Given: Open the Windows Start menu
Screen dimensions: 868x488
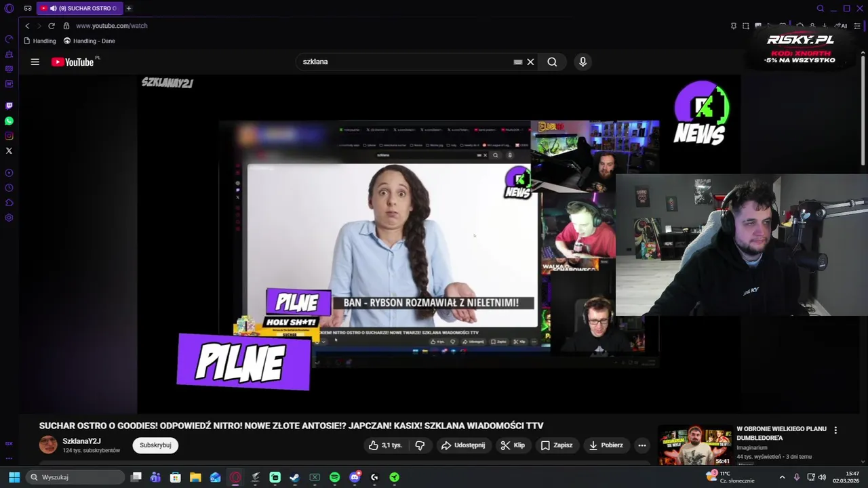Looking at the screenshot, I should [14, 477].
